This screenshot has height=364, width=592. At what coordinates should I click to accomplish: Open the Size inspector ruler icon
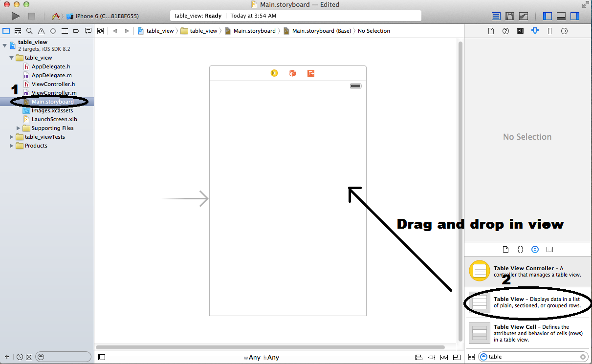(x=549, y=30)
